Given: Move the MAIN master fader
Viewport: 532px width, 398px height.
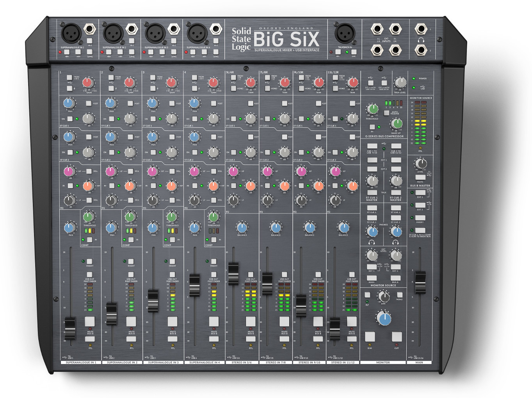Looking at the screenshot, I should coord(420,282).
